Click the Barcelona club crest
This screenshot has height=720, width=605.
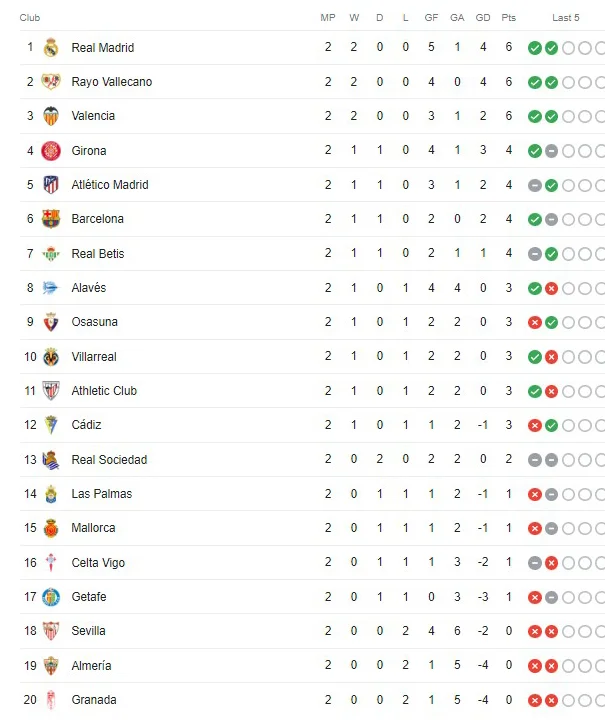51,219
